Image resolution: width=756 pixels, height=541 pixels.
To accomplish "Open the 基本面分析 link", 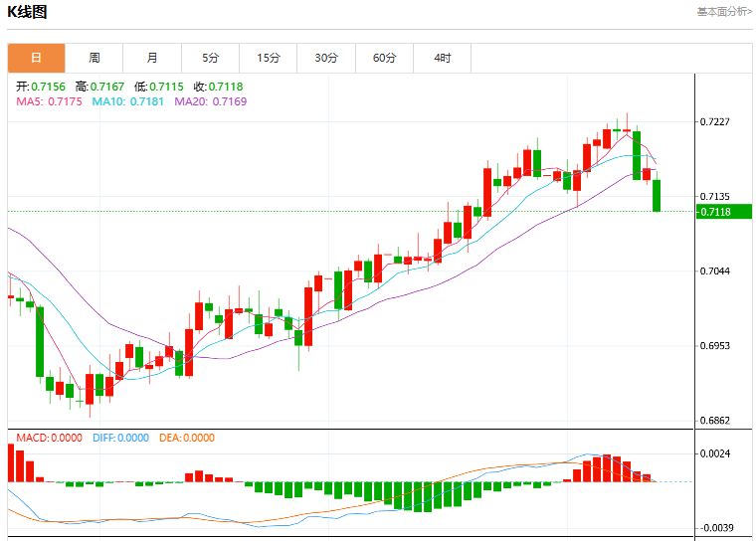I will [x=724, y=12].
